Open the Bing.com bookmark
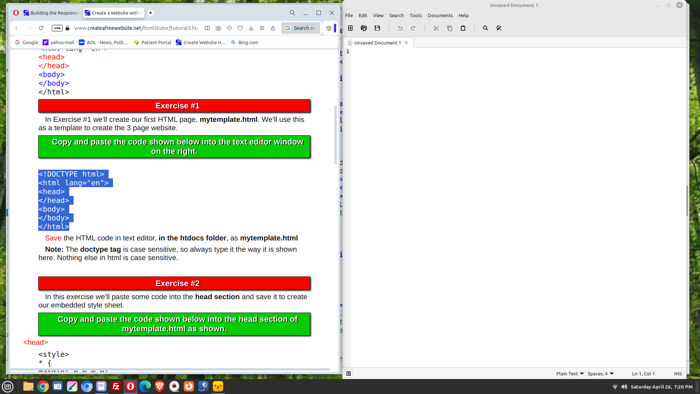The image size is (700, 394). pyautogui.click(x=245, y=42)
